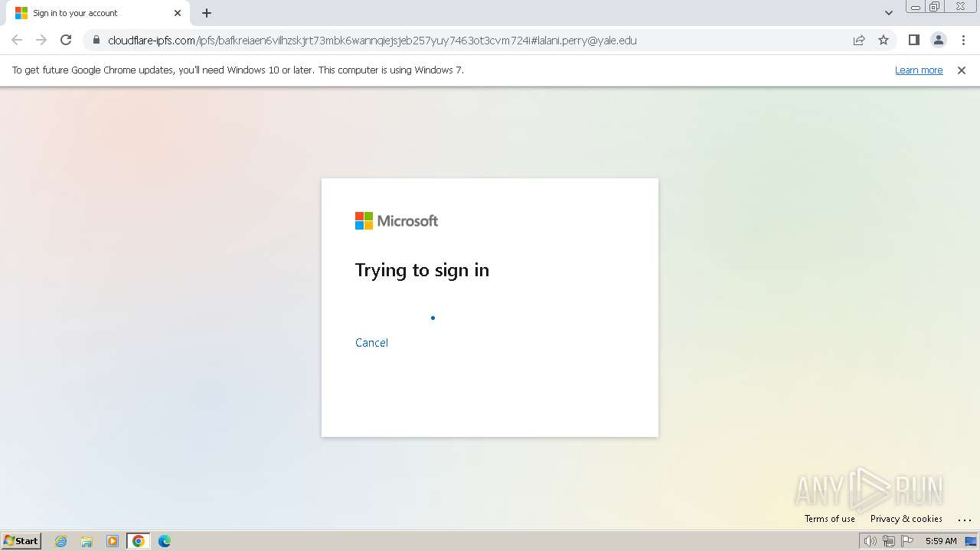The image size is (980, 551).
Task: Open the Chrome profile avatar
Action: coord(938,41)
